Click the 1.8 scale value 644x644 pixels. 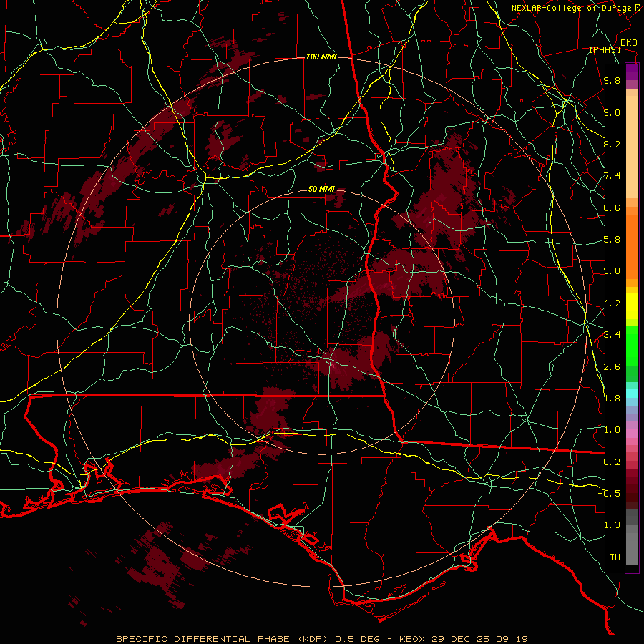coord(612,399)
